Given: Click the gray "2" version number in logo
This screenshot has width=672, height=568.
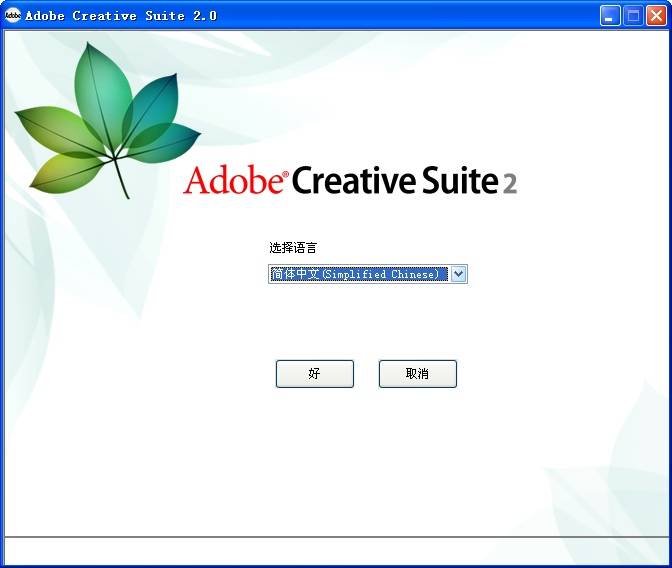Looking at the screenshot, I should [x=509, y=183].
